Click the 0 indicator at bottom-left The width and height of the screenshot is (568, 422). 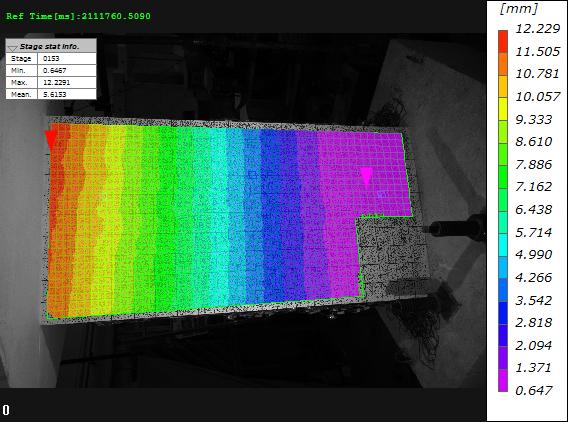(6, 410)
